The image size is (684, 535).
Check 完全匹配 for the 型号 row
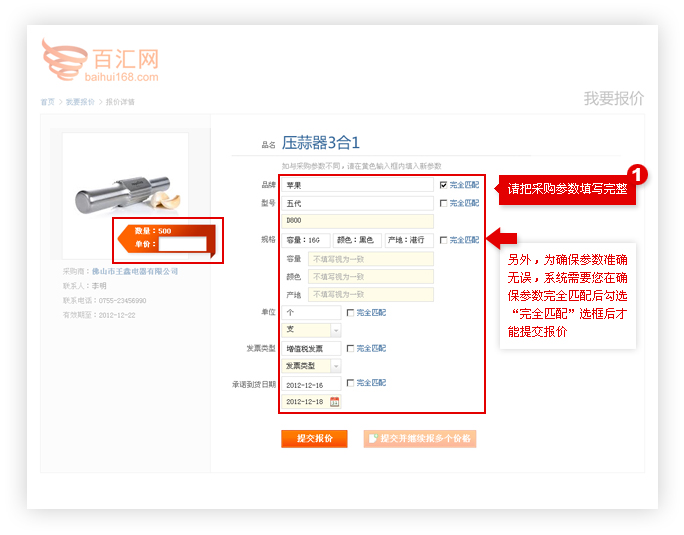coord(443,203)
